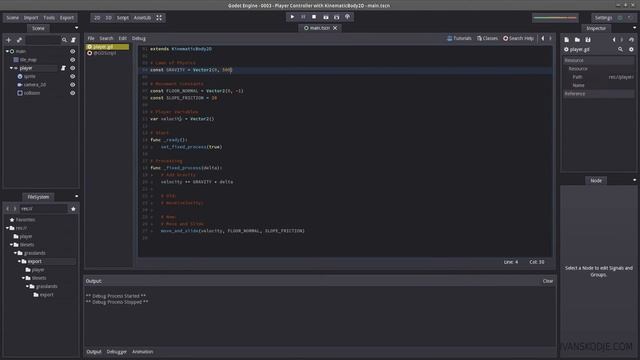Collapse the highlighted export folder
This screenshot has width=640, height=360.
coord(19,261)
